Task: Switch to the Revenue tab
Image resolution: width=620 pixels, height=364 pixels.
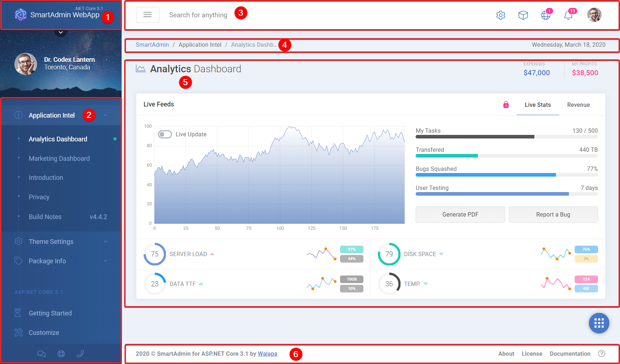Action: (578, 105)
